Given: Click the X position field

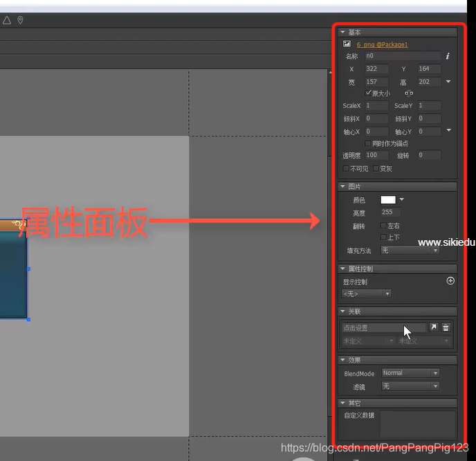Looking at the screenshot, I should point(377,69).
